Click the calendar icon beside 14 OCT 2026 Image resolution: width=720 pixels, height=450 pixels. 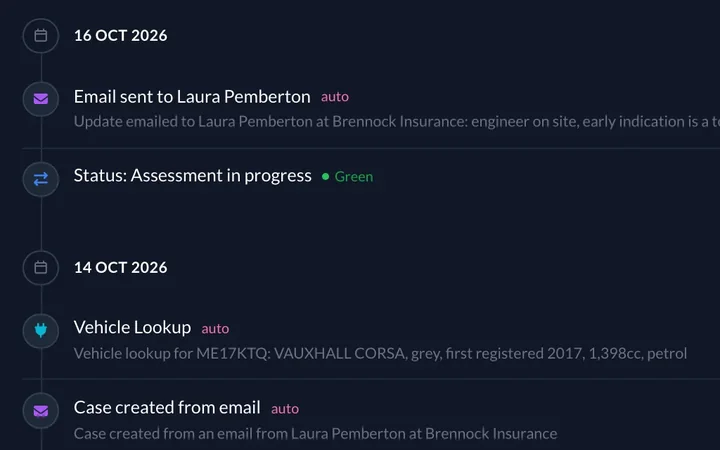(41, 267)
